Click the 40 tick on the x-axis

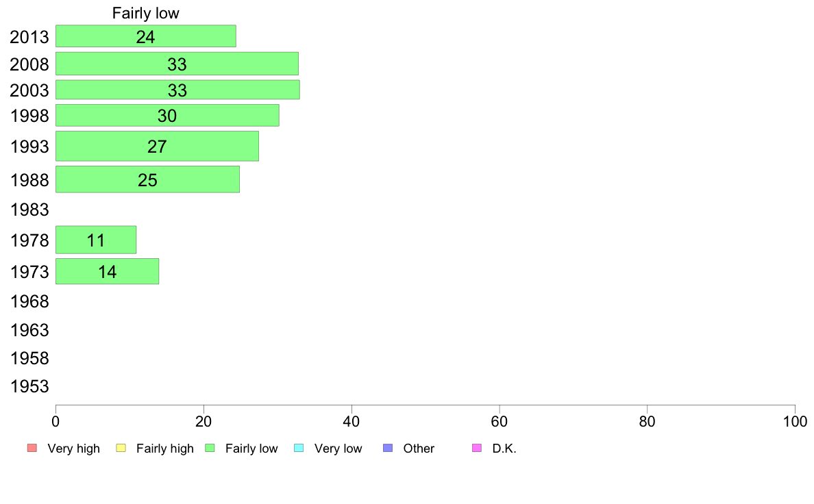coord(351,421)
